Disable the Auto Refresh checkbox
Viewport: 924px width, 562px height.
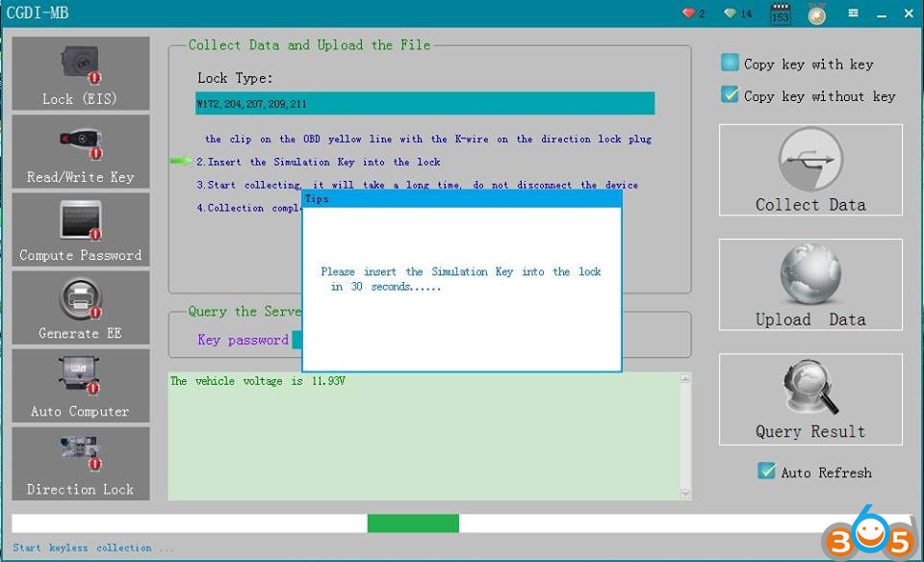pos(766,472)
